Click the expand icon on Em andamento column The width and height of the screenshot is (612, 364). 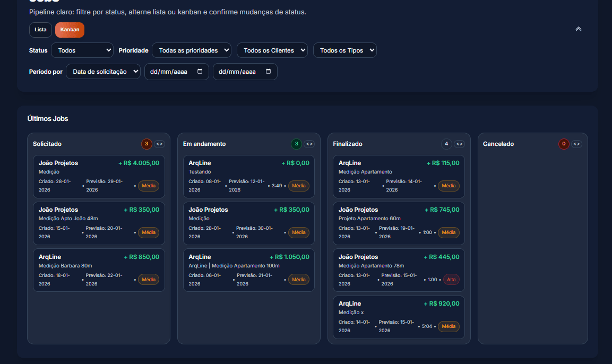309,144
